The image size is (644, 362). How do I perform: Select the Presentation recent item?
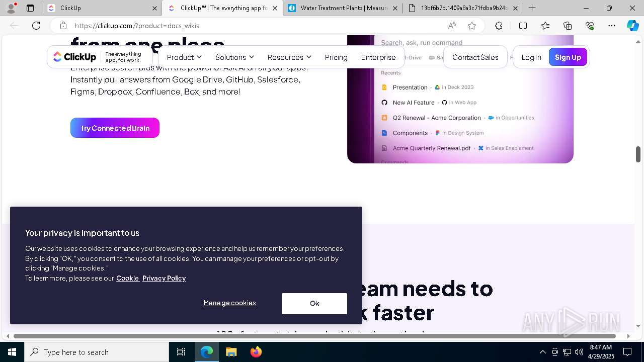428,87
